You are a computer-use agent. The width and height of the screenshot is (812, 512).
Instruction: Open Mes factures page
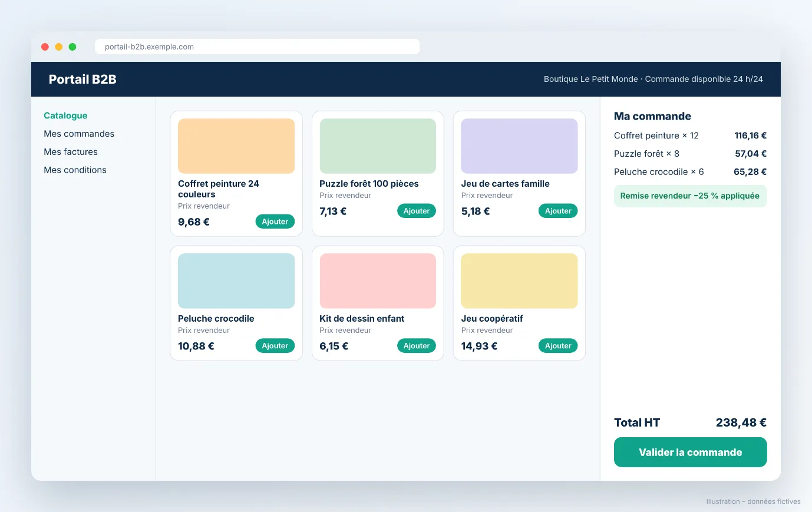tap(71, 152)
